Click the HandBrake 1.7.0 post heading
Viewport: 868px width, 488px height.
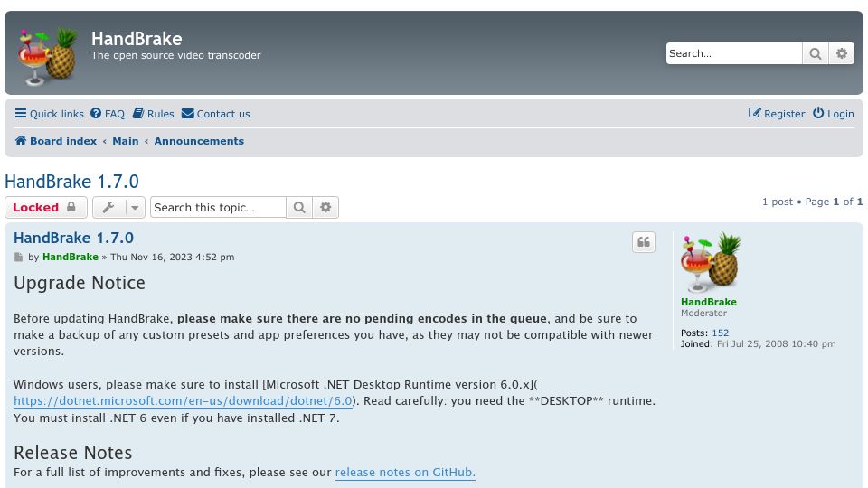tap(73, 238)
